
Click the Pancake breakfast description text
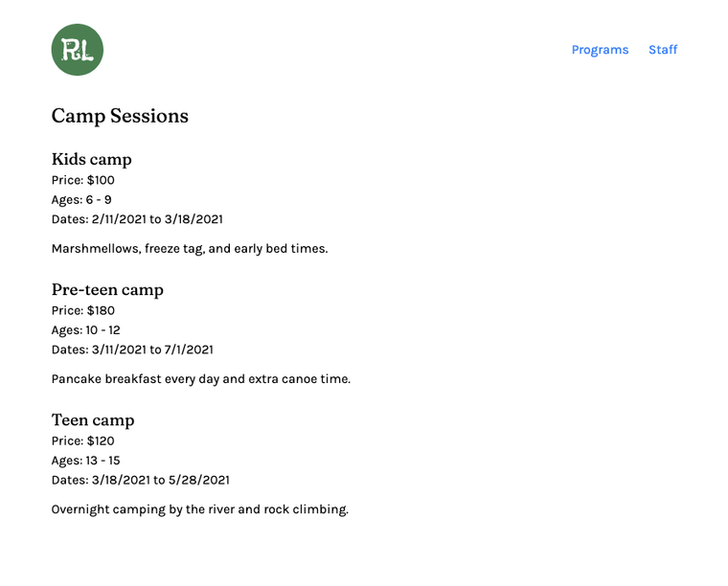(x=201, y=379)
